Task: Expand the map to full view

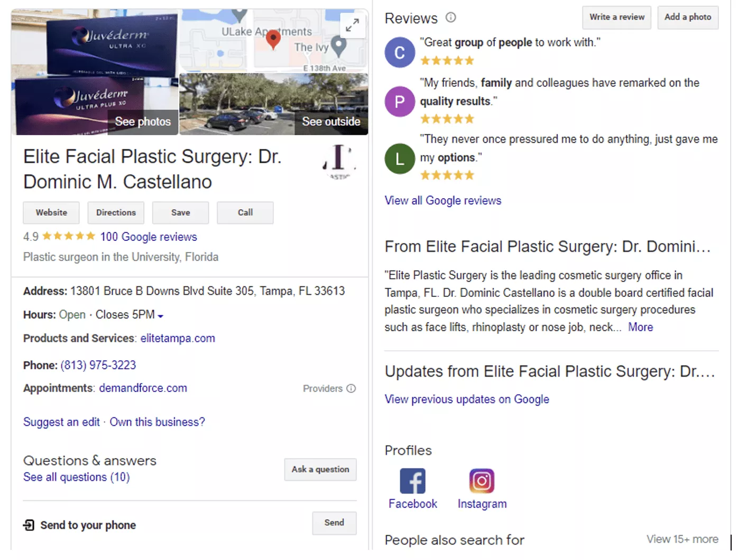Action: (x=353, y=25)
